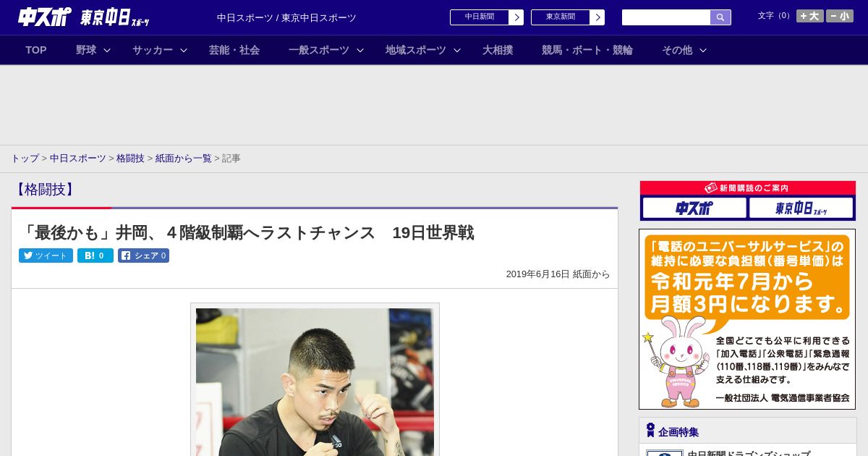Open the 一般スポーツ navigation menu
The image size is (868, 456).
pyautogui.click(x=319, y=50)
